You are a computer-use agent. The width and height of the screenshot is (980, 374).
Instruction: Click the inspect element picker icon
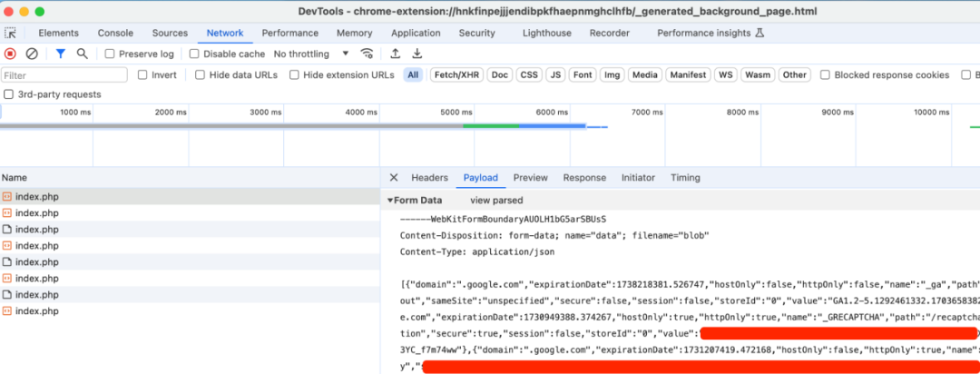pyautogui.click(x=11, y=34)
